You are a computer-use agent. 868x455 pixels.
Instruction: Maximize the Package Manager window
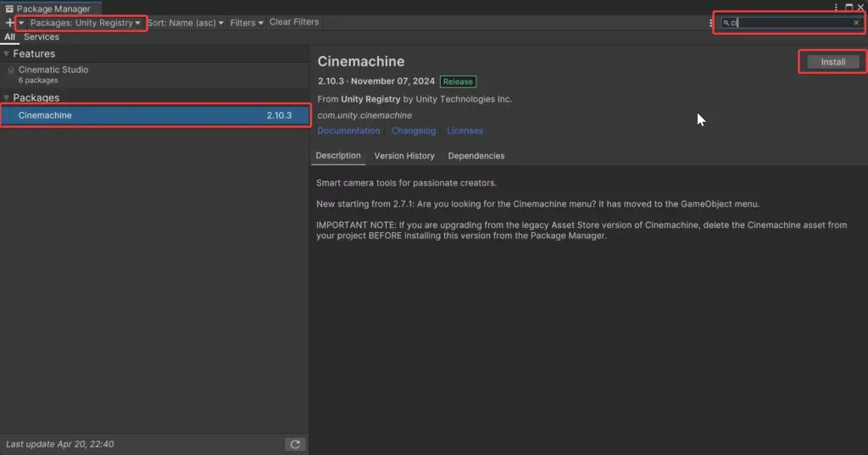[x=849, y=7]
